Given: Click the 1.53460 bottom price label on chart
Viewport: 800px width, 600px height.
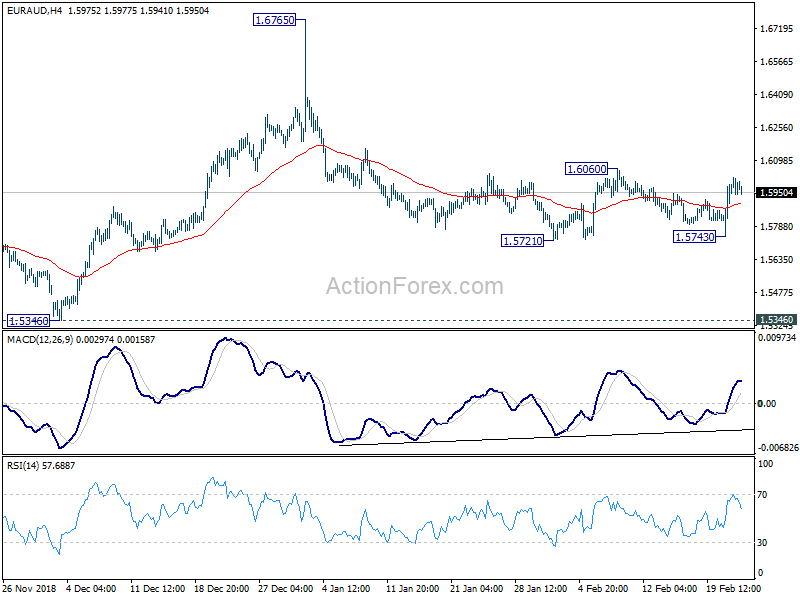Looking at the screenshot, I should point(29,321).
